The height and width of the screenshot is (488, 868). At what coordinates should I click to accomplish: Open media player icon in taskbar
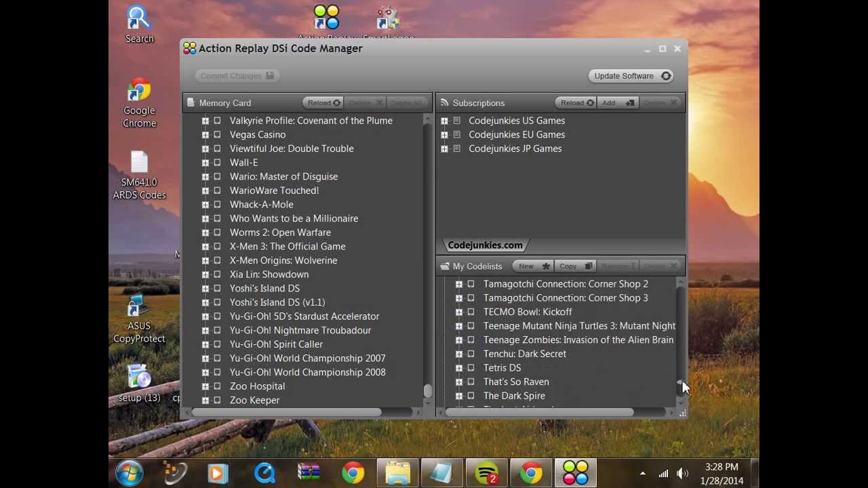click(218, 473)
